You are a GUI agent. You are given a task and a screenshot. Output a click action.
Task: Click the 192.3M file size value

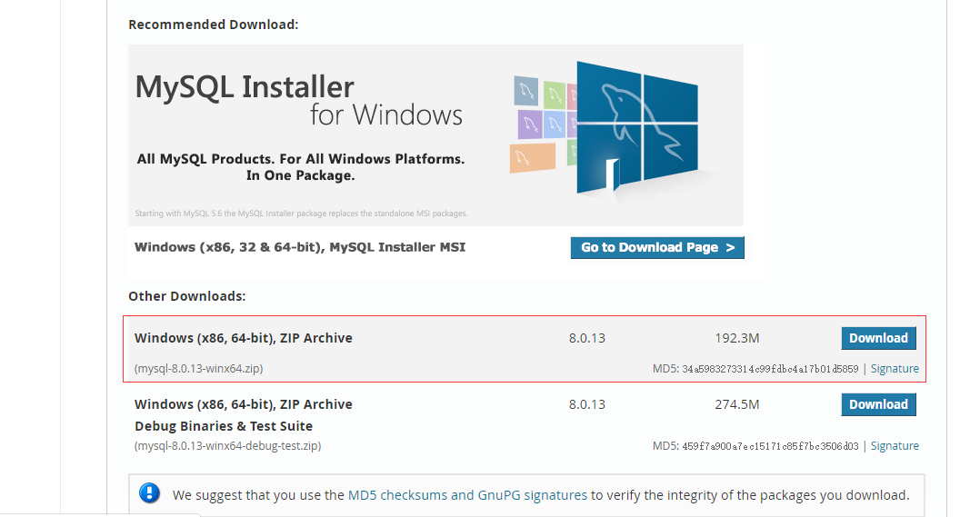coord(737,338)
